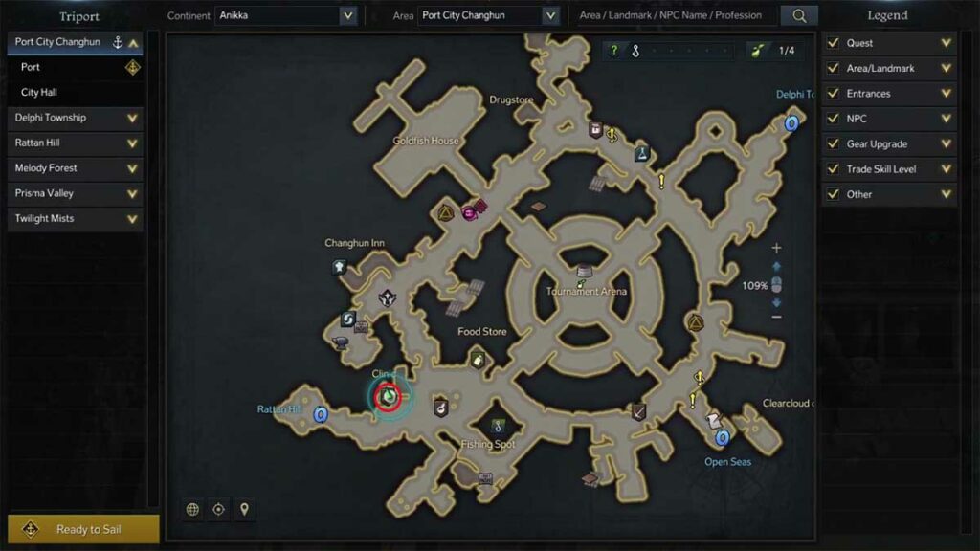Toggle the NPC legend checkbox

[x=834, y=118]
